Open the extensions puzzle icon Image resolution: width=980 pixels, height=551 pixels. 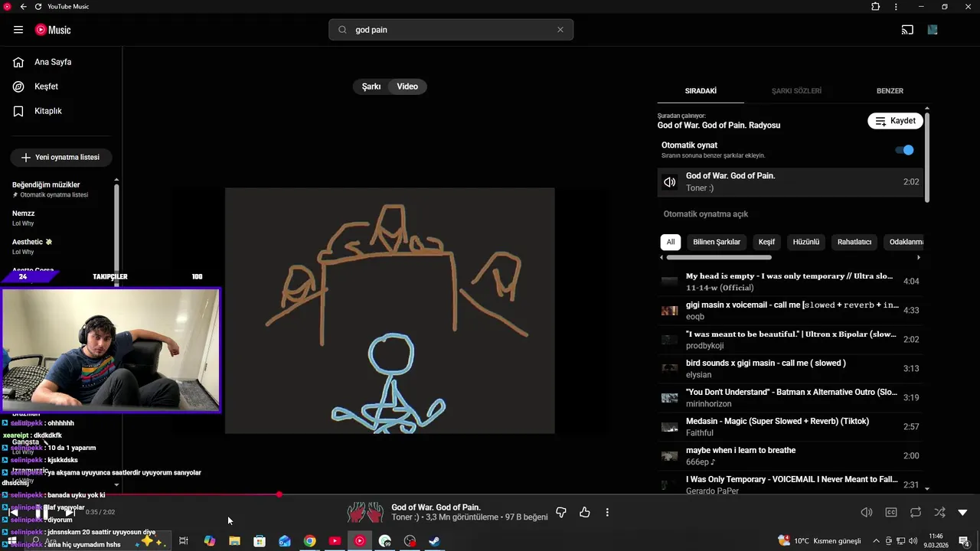876,7
